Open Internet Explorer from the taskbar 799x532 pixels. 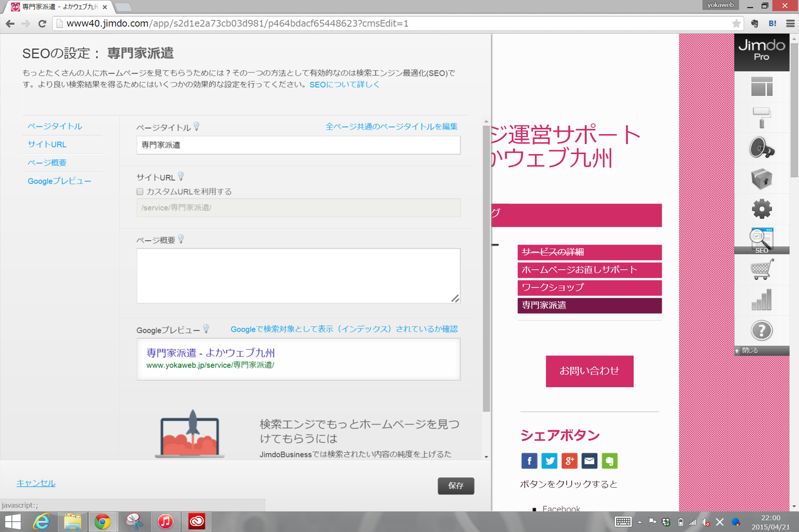click(42, 521)
